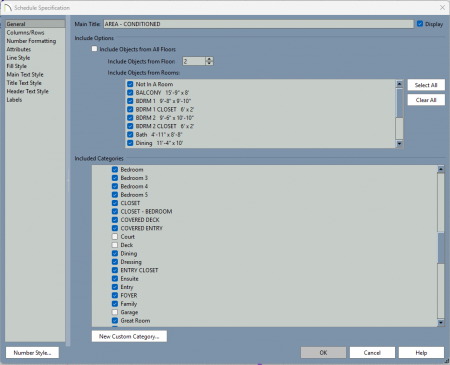450x365 pixels.
Task: Enable Include Objects from All Floors
Action: 94,49
